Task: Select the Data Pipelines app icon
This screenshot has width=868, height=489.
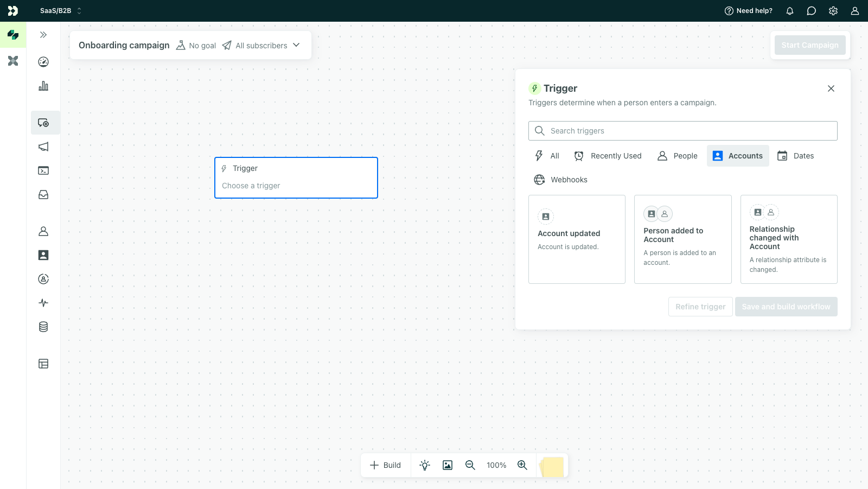Action: [x=13, y=61]
